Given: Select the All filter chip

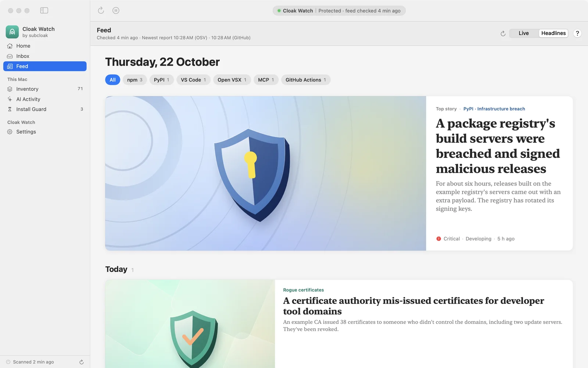Looking at the screenshot, I should [112, 80].
